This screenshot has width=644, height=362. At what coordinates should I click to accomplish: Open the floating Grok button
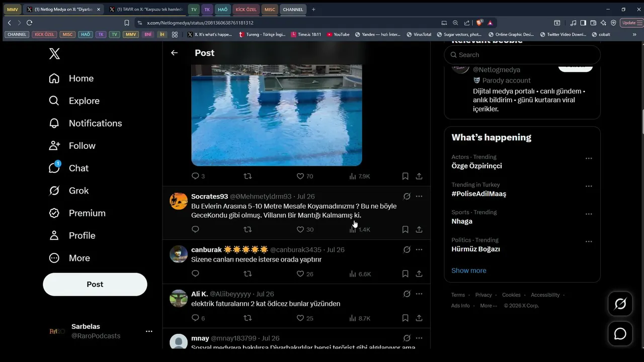tap(620, 304)
